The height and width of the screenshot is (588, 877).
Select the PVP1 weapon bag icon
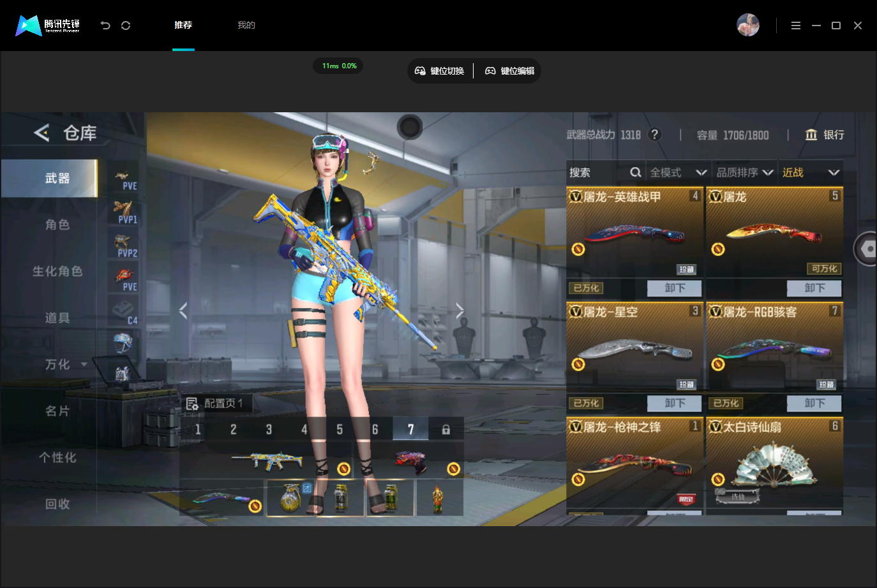coord(124,212)
